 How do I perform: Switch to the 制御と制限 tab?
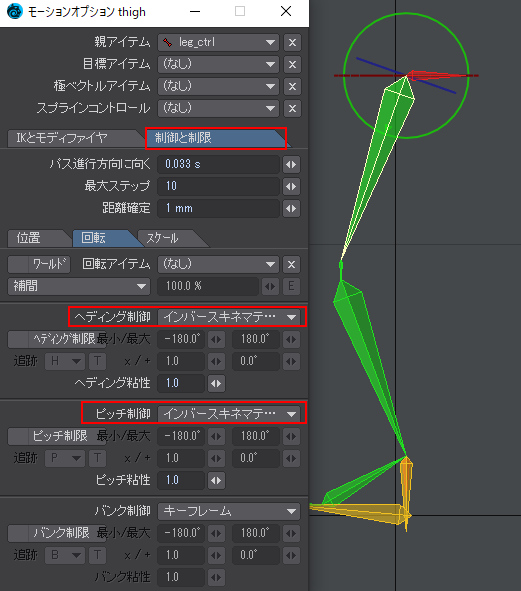pyautogui.click(x=216, y=138)
